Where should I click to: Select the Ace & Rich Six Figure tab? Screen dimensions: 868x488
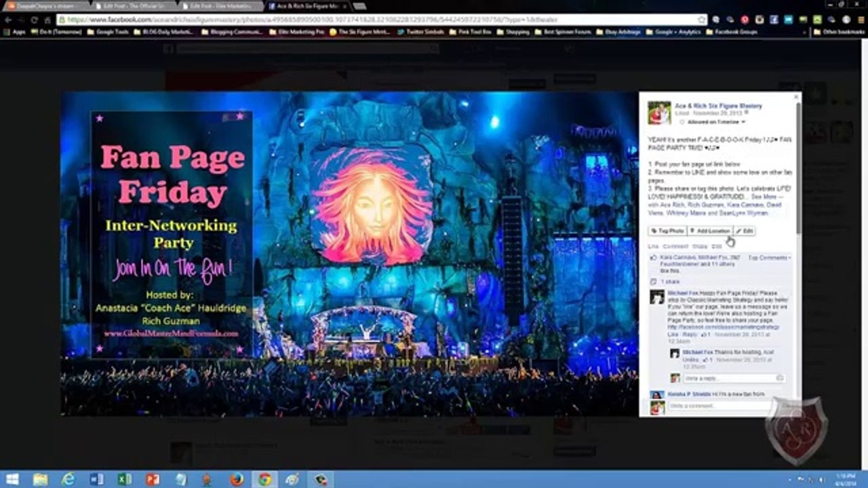coord(307,5)
